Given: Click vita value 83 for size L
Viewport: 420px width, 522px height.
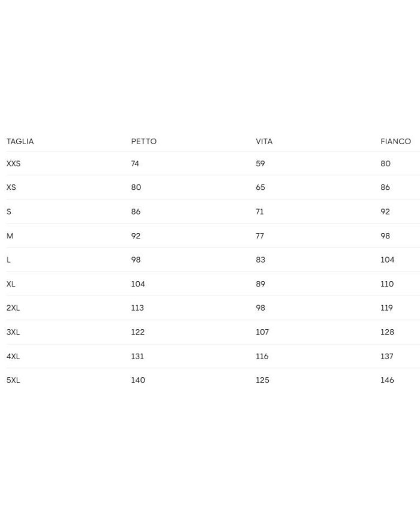Looking at the screenshot, I should pos(260,259).
